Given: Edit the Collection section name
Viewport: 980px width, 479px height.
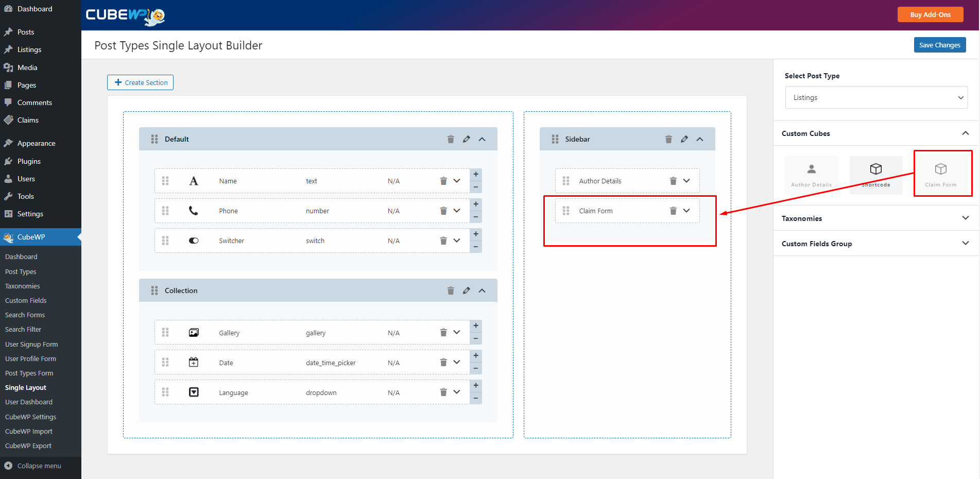Looking at the screenshot, I should tap(467, 290).
